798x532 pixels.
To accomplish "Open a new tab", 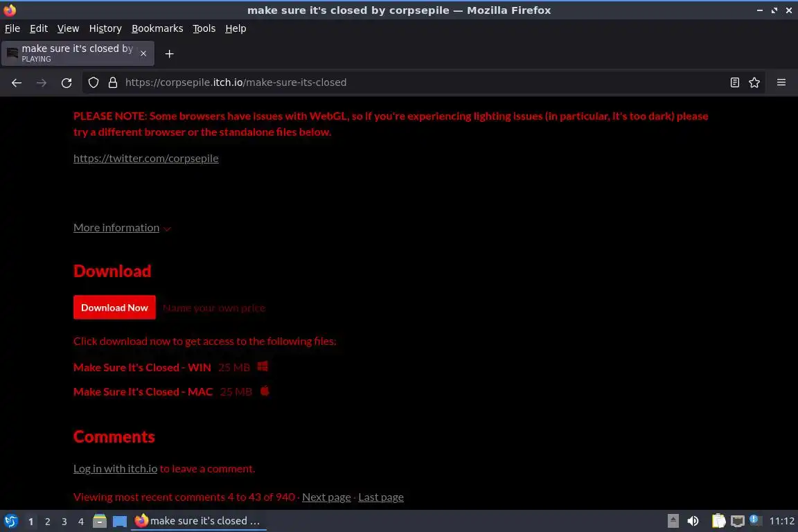I will [170, 53].
